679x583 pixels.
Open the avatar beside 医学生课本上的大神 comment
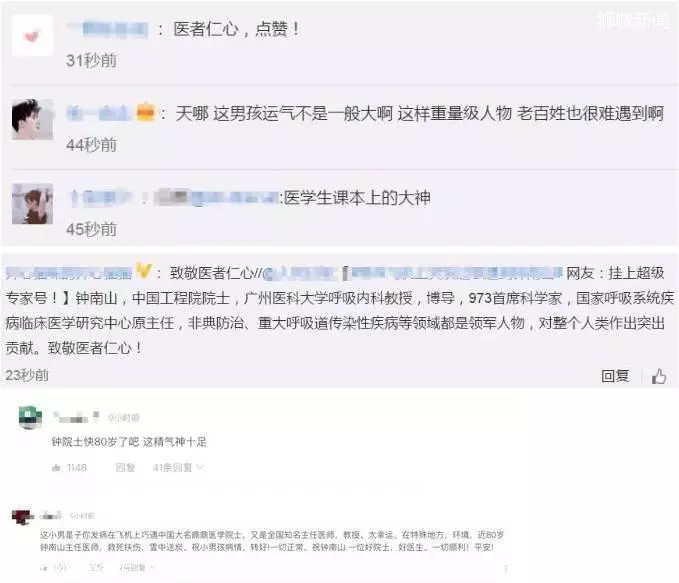[32, 203]
